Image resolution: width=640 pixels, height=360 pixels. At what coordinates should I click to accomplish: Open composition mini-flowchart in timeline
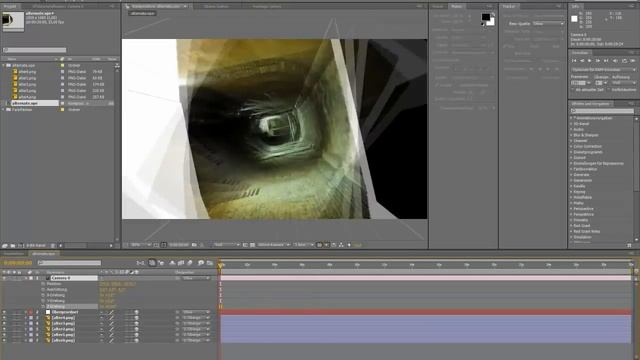tap(140, 263)
